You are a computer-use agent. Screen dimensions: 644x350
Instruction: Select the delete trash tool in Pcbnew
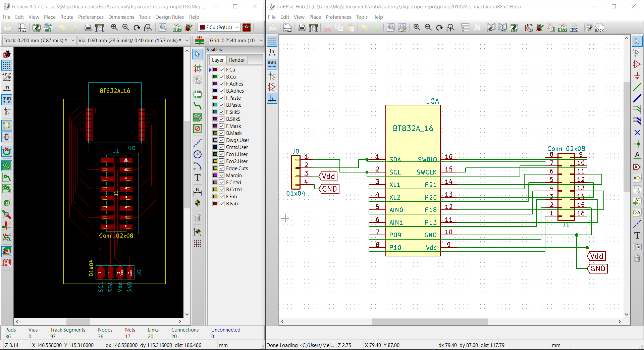(198, 217)
